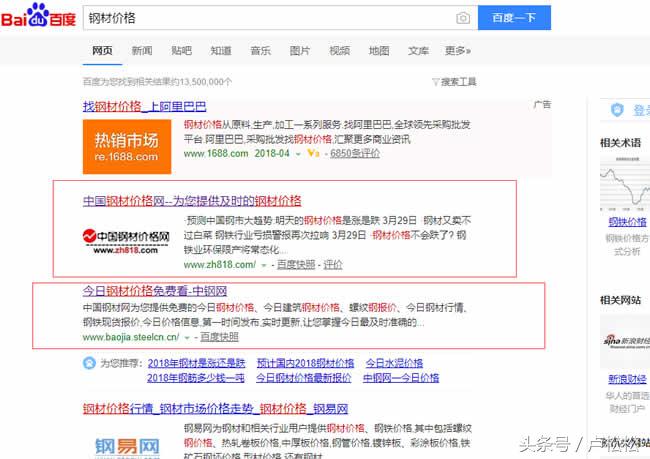650x459 pixels.
Task: Click the shield login icon in sidebar
Action: point(617,110)
